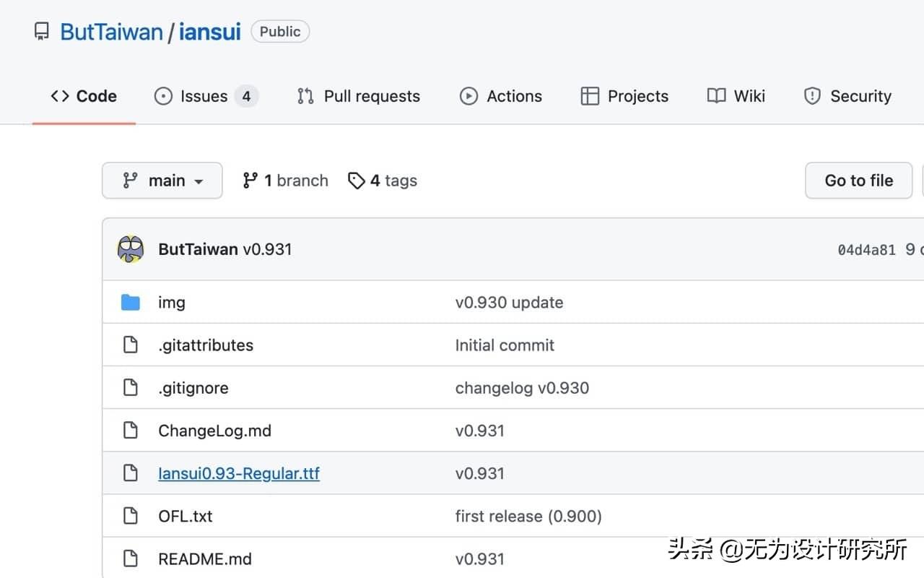Click the ChangeLog.md file icon
924x578 pixels.
click(x=131, y=431)
